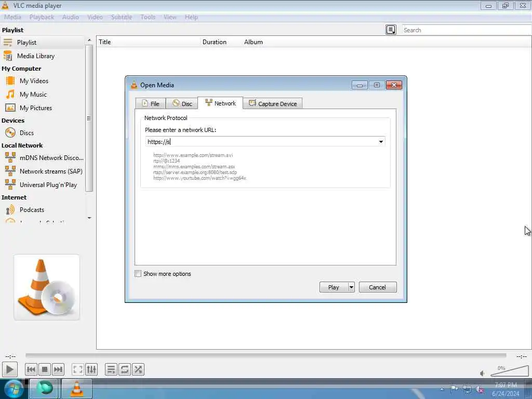Toggle fullscreen video icon
This screenshot has width=532, height=399.
coord(78,369)
